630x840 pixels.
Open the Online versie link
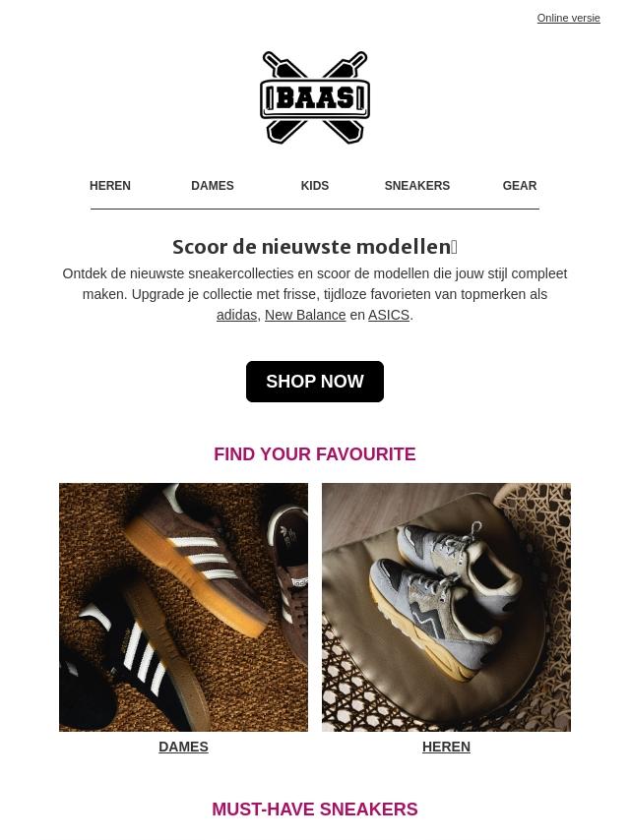[x=568, y=18]
